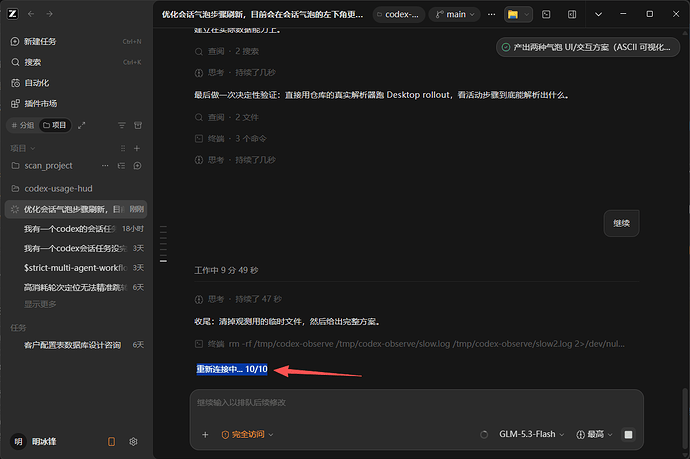
Task: Click the archive box icon in sidebar
Action: point(138,125)
